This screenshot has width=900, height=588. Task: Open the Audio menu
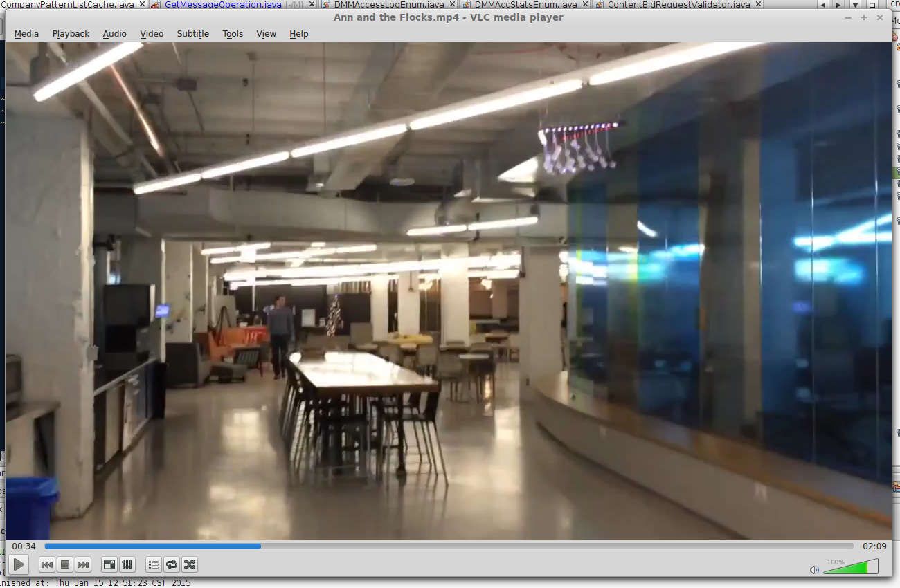point(114,33)
